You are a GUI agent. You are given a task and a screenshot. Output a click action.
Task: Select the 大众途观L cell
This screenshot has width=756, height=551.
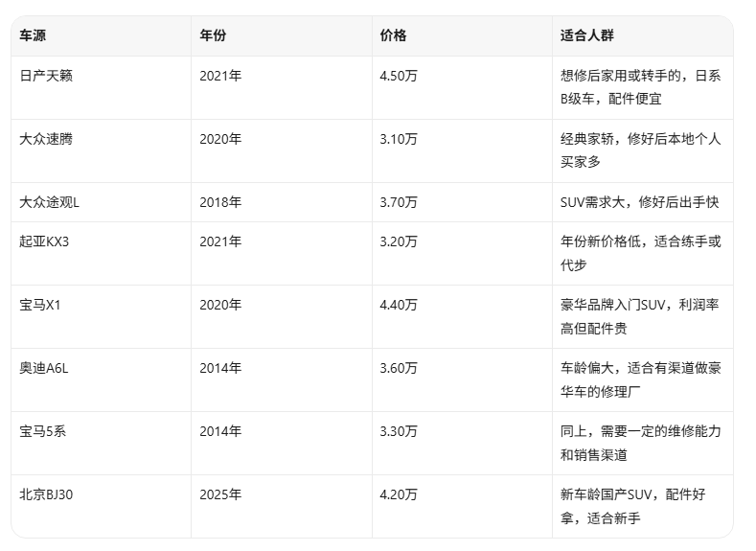pyautogui.click(x=102, y=202)
